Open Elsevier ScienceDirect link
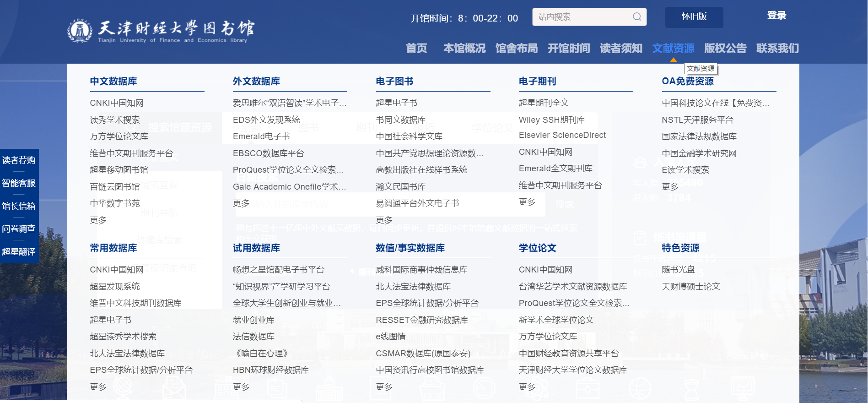 (x=562, y=135)
